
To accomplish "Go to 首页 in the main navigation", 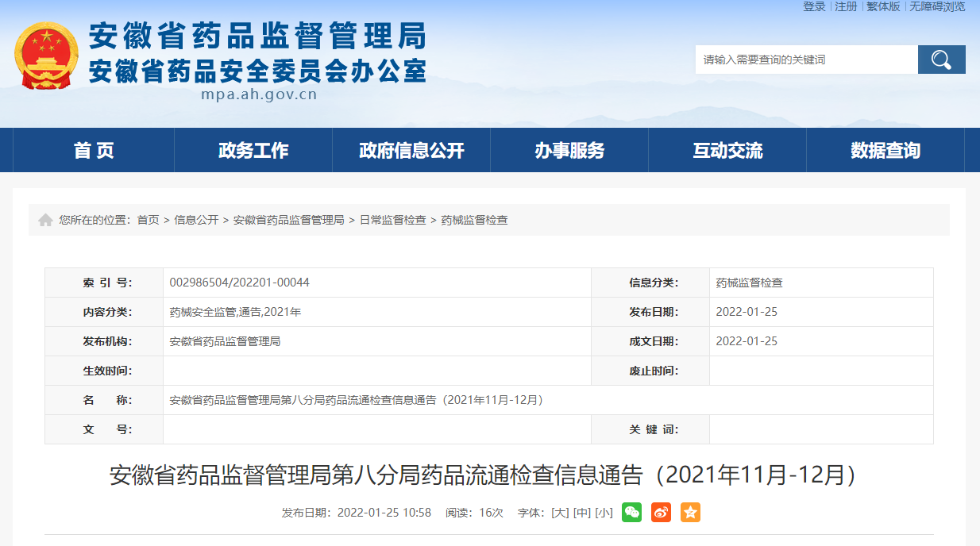I will tap(94, 150).
